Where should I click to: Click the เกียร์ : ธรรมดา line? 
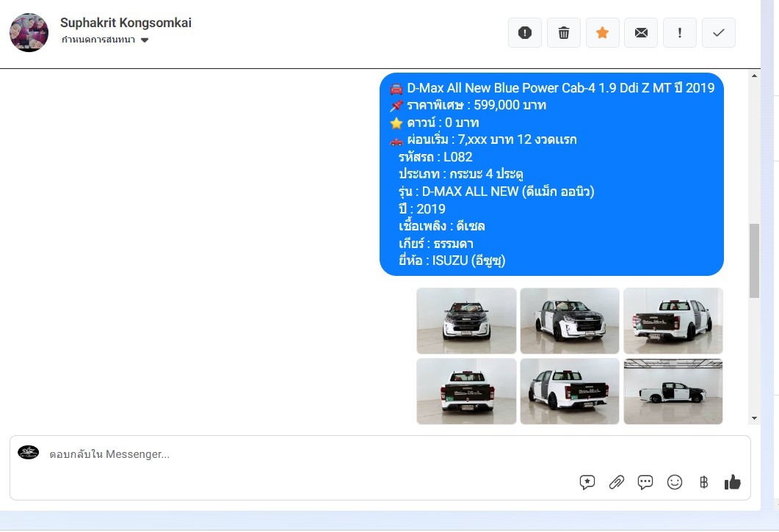[x=435, y=244]
